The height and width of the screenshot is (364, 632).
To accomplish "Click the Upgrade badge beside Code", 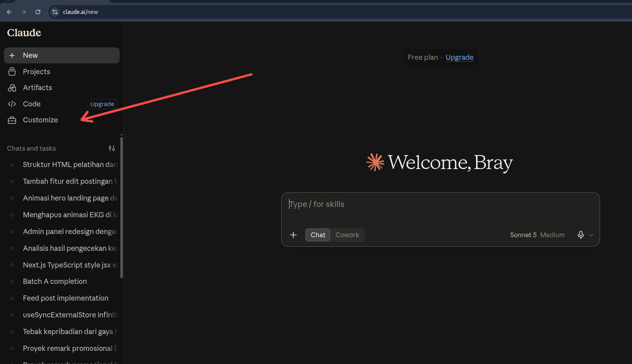I will pos(102,104).
